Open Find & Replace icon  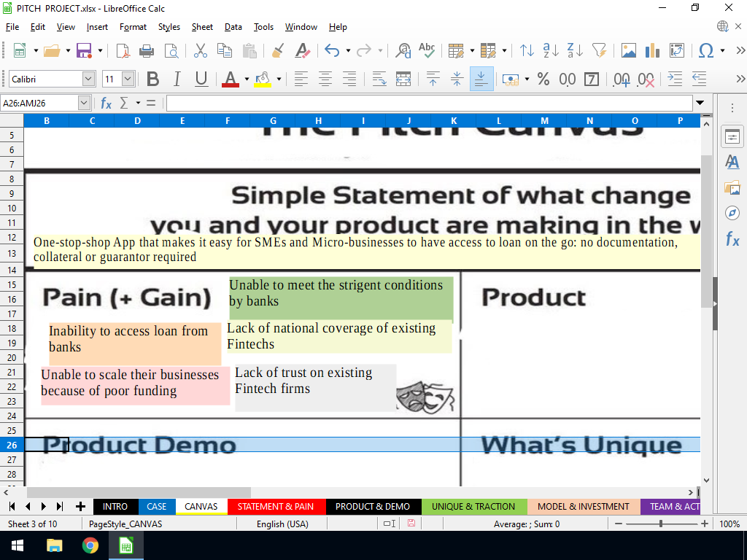(403, 50)
